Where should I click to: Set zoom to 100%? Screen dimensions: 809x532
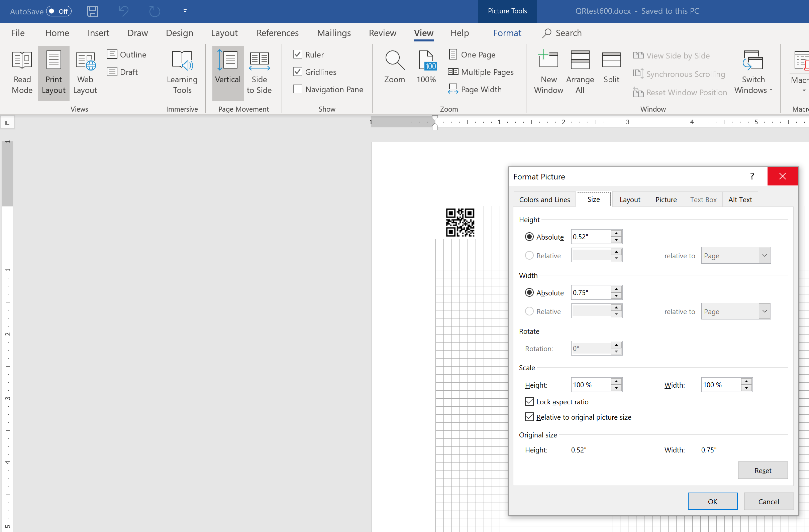tap(426, 66)
